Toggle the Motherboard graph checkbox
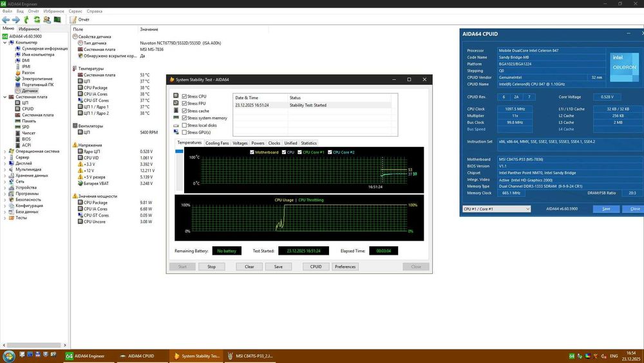644x363 pixels. (252, 152)
